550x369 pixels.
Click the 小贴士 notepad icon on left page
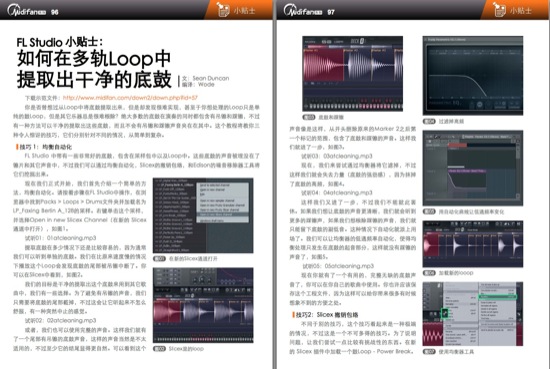pos(223,9)
